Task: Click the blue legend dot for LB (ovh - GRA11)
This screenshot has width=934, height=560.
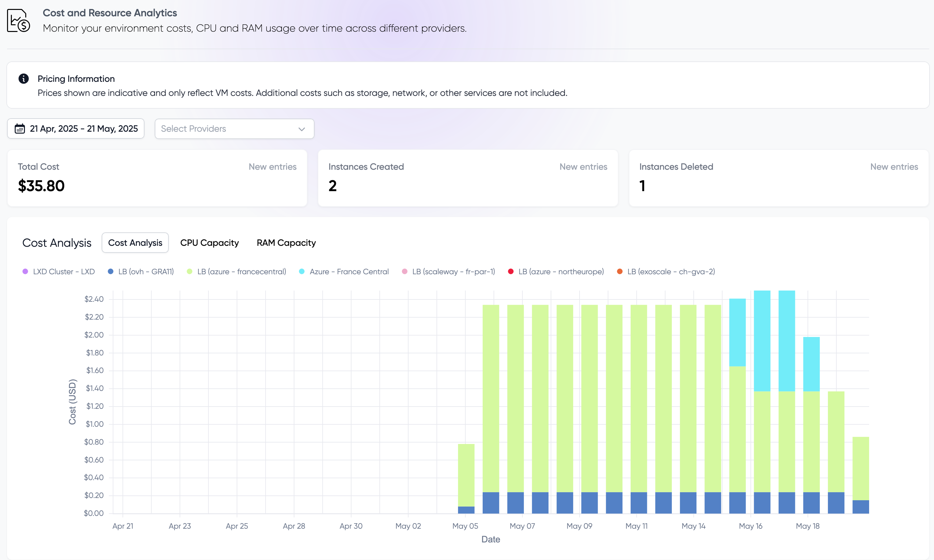Action: (x=110, y=271)
